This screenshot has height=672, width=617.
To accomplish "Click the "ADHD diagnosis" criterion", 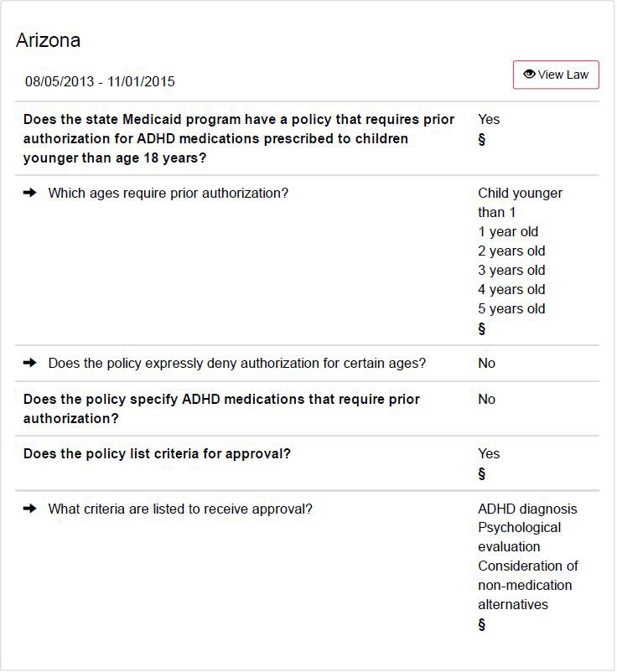I will 527,509.
